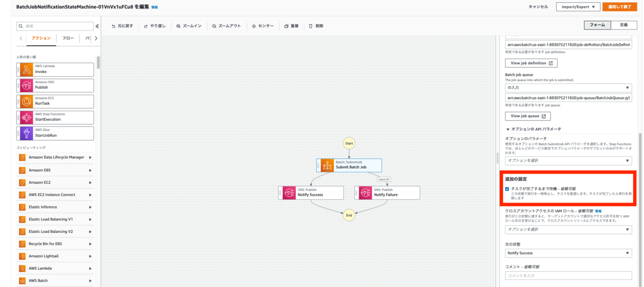Screen dimensions: 644x287
Task: Expand the Amazon EBS actions list
Action: tap(90, 170)
